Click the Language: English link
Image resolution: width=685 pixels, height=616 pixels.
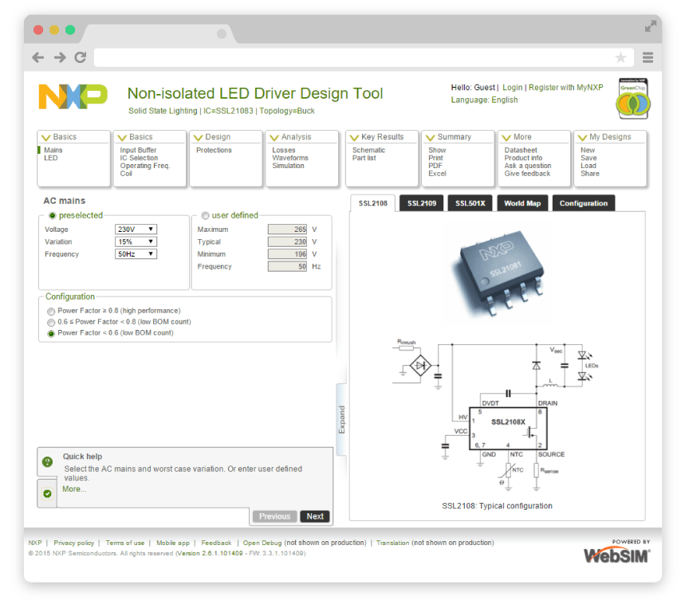click(x=484, y=100)
